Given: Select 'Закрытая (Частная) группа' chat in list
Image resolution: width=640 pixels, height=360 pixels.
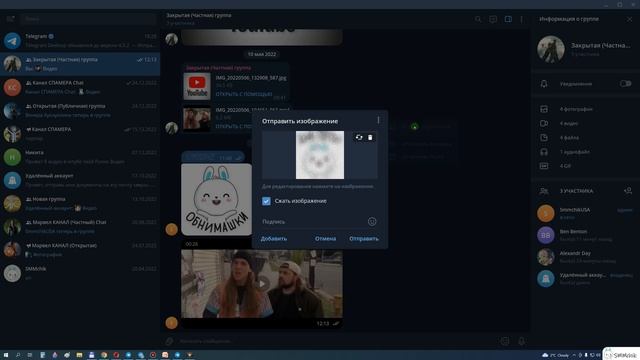Looking at the screenshot, I should [x=80, y=64].
